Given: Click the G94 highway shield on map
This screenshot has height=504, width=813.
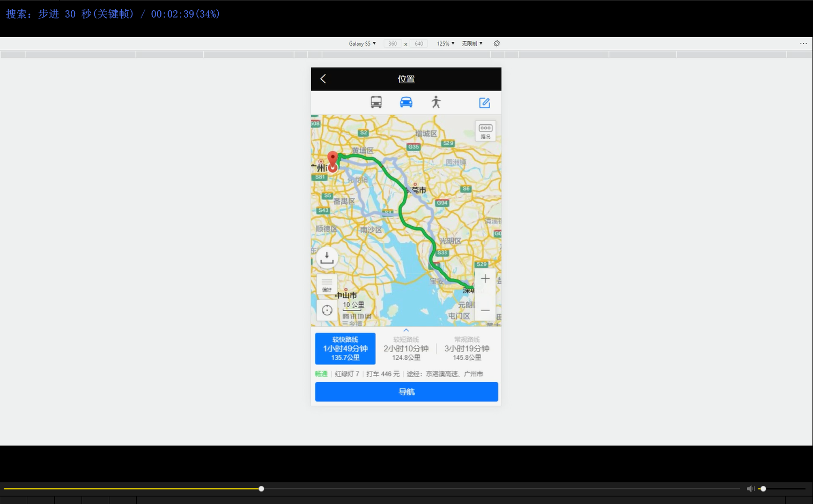Looking at the screenshot, I should [x=442, y=203].
